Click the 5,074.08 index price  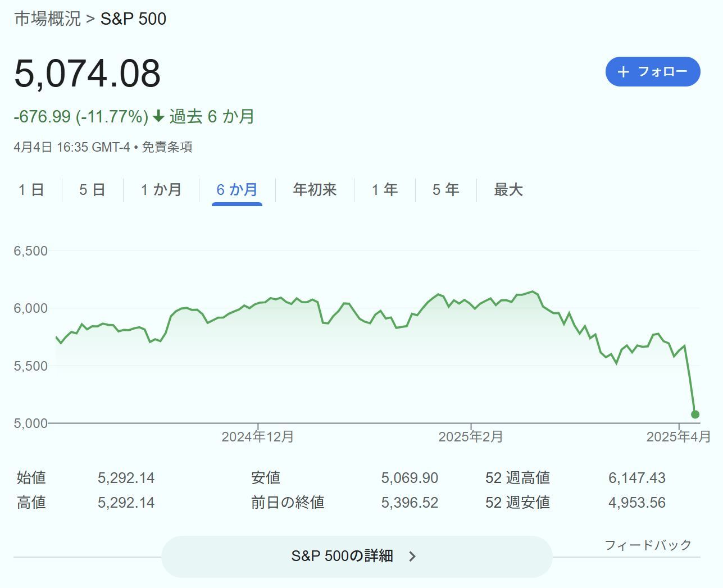pos(88,74)
